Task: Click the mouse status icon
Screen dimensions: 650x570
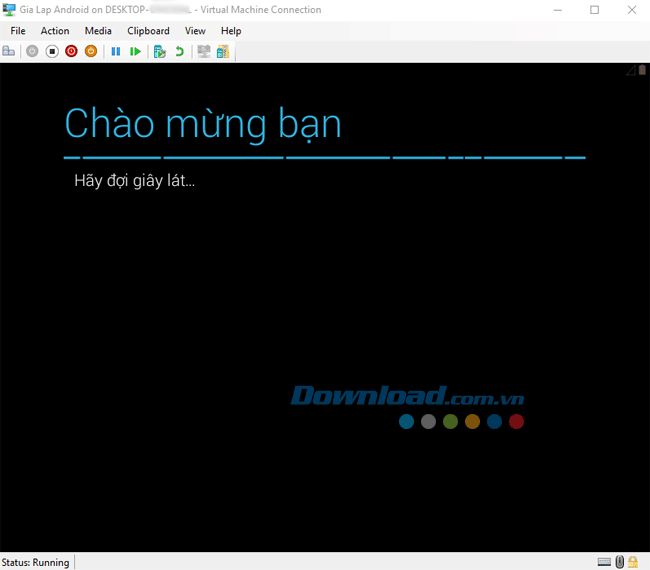Action: 619,562
